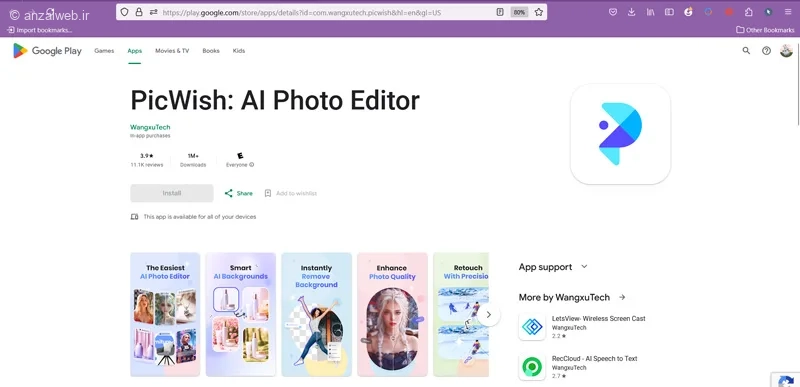Screen dimensions: 800x387
Task: Click the Install button
Action: pos(172,193)
